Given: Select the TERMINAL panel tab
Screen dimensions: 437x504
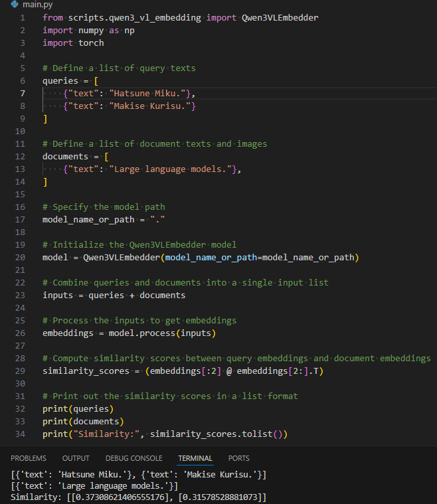Looking at the screenshot, I should coord(195,458).
